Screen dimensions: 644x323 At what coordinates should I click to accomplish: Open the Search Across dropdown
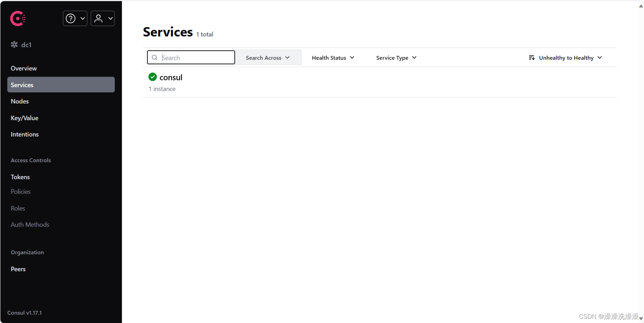pyautogui.click(x=267, y=57)
